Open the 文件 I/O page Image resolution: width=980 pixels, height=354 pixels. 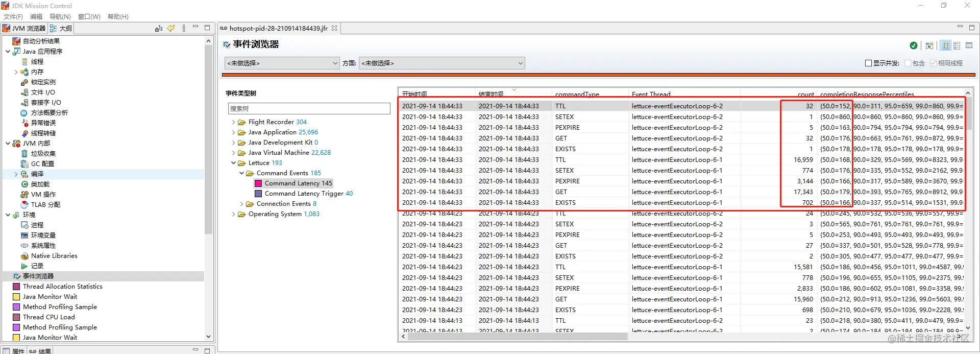[38, 92]
